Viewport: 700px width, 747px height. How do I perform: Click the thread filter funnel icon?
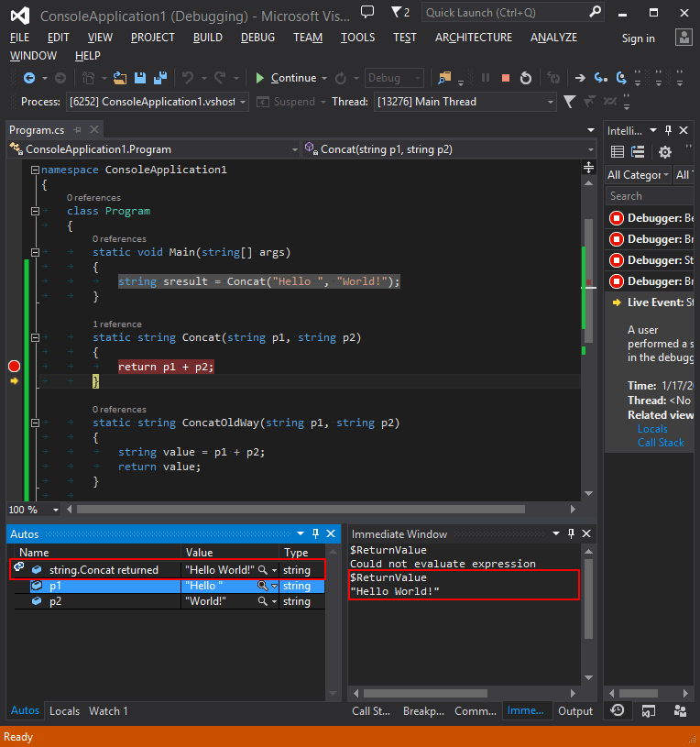coord(569,102)
